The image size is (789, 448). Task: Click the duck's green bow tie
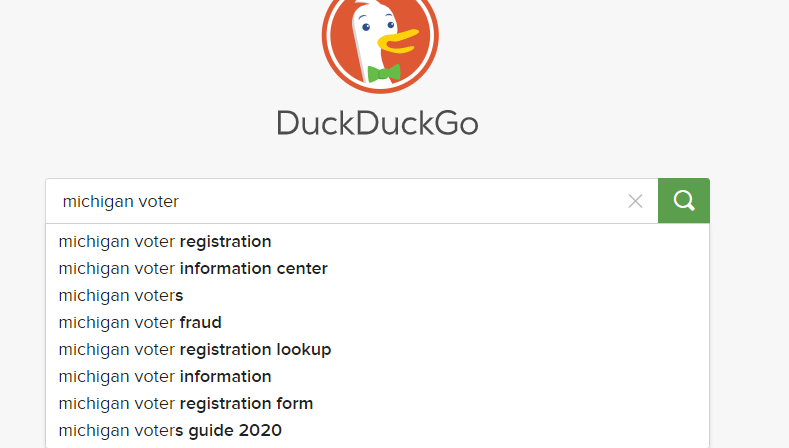[384, 73]
